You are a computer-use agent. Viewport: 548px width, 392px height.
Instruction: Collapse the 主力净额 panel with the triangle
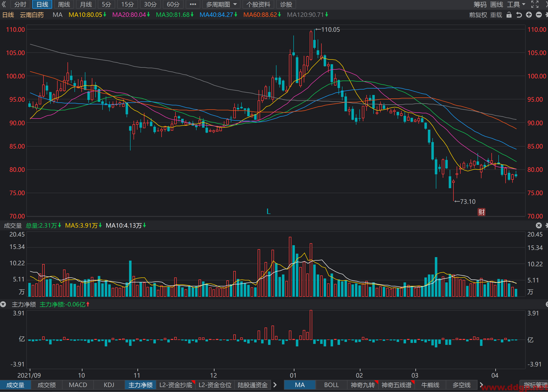click(3, 304)
